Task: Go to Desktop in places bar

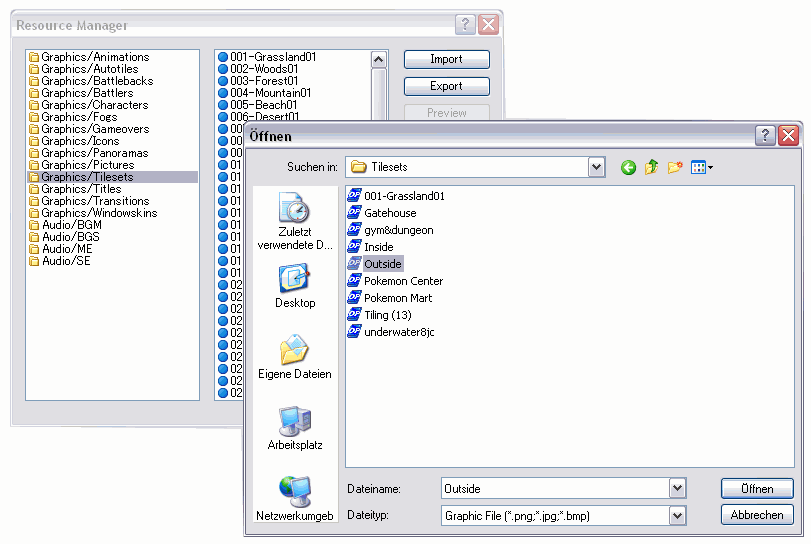Action: [295, 286]
